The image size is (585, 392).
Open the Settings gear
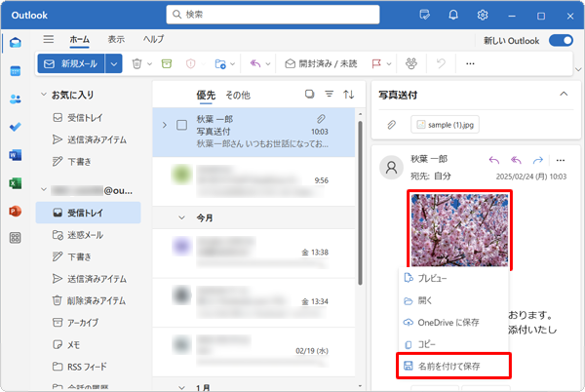[x=483, y=15]
